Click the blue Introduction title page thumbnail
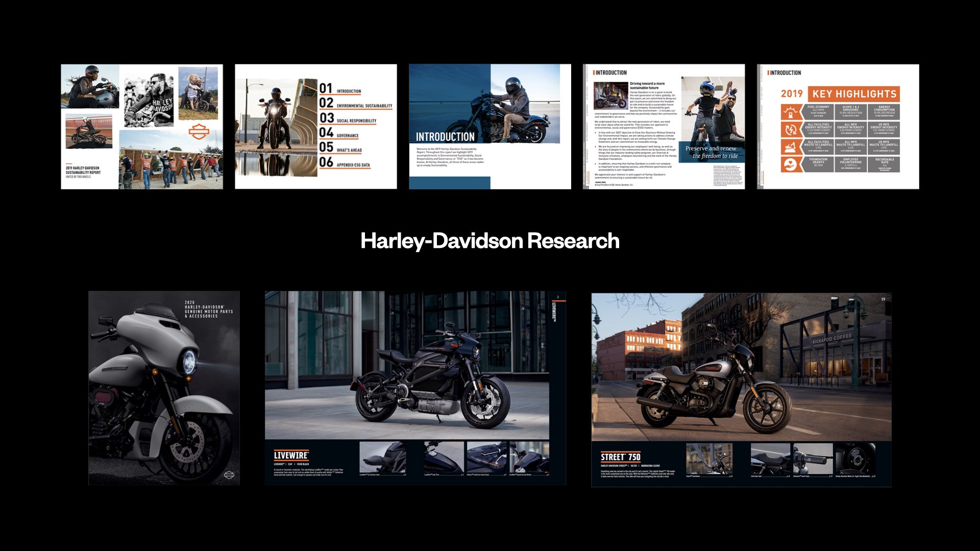 pos(490,127)
